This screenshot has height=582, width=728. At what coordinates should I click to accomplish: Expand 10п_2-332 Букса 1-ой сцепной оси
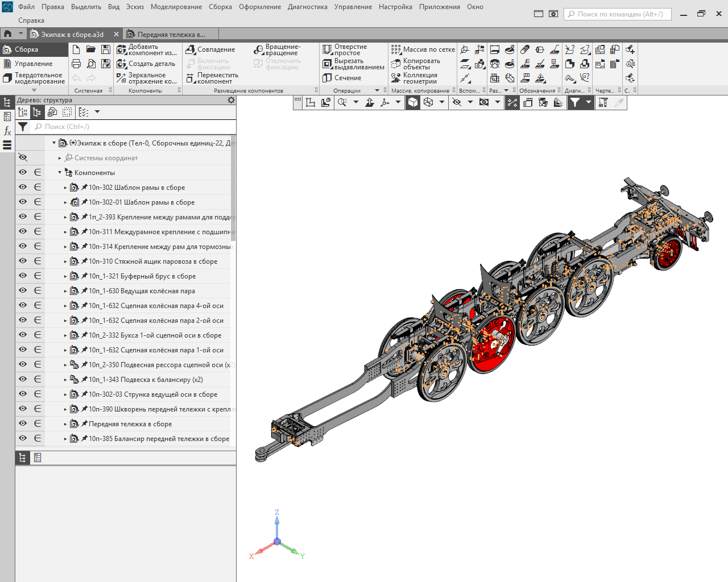point(65,335)
